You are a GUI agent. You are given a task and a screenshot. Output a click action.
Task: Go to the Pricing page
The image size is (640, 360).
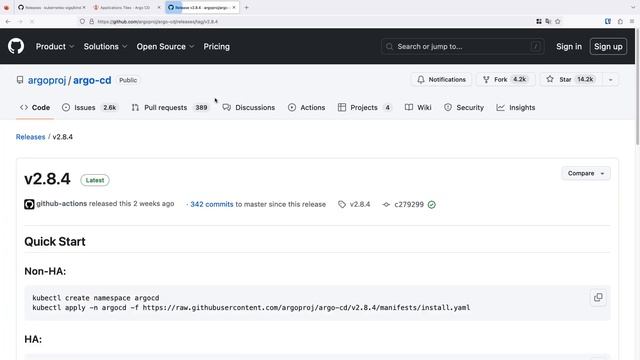(x=216, y=47)
